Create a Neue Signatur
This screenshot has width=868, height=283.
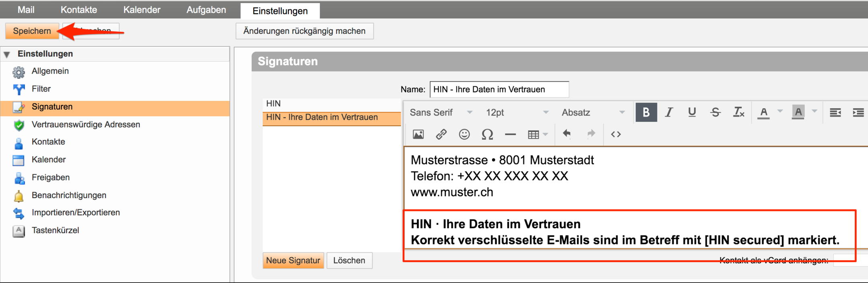293,260
